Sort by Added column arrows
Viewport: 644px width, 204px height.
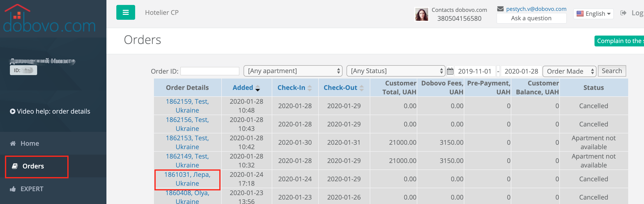(x=257, y=88)
